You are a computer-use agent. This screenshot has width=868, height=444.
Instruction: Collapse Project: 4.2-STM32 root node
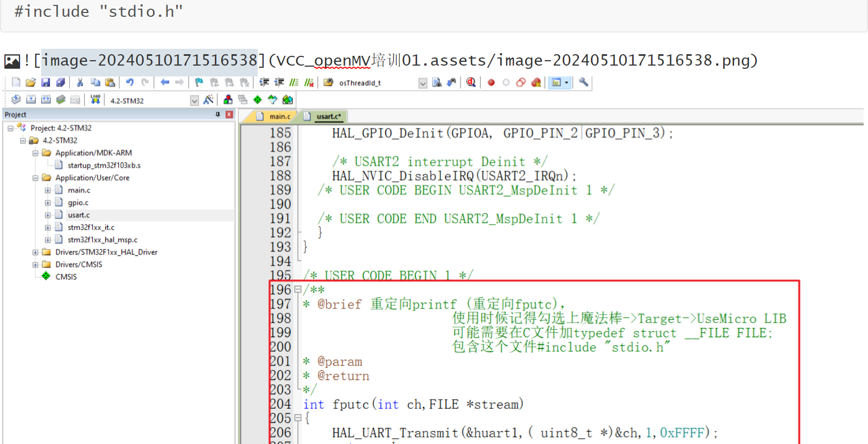[x=10, y=128]
